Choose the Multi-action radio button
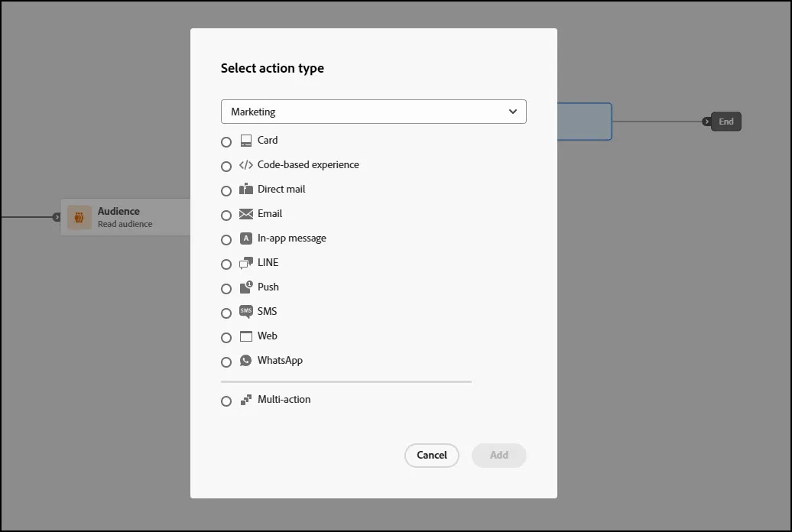 point(226,401)
